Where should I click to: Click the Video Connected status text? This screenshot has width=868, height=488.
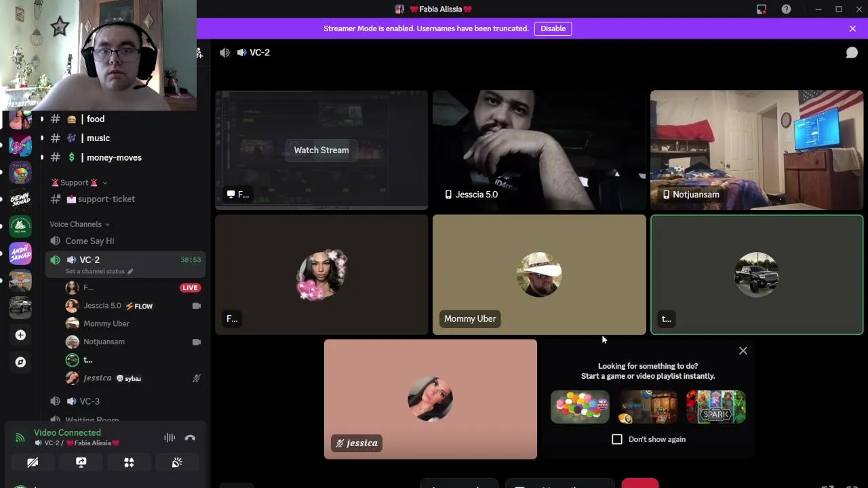click(x=67, y=432)
